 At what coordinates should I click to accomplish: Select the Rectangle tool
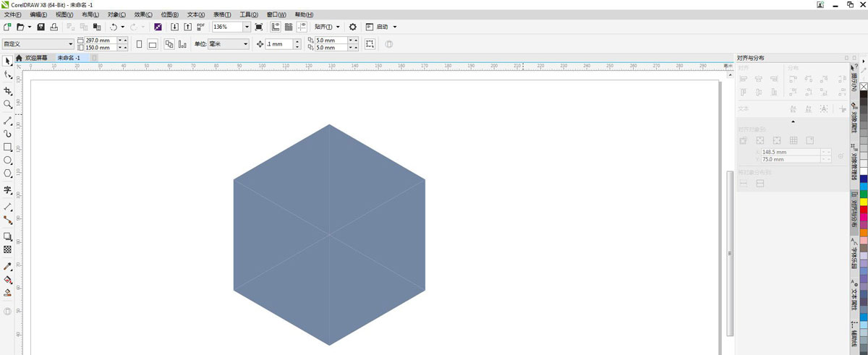click(7, 147)
